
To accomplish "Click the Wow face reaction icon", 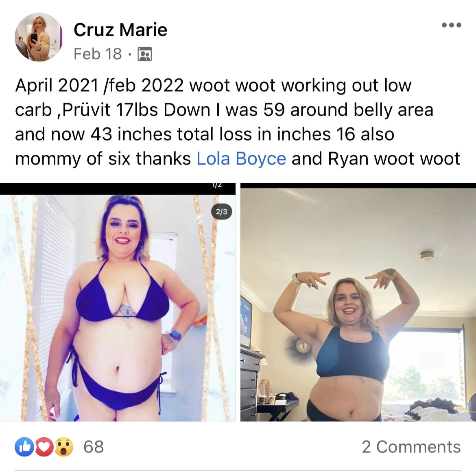I will pos(63,446).
